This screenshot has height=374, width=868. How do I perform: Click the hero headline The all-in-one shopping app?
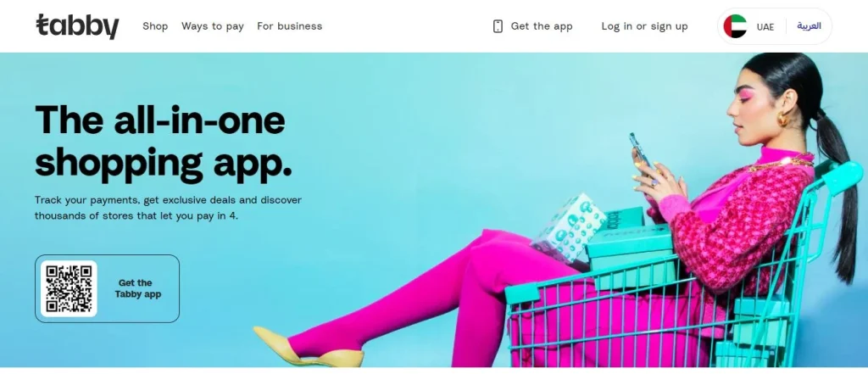(164, 141)
